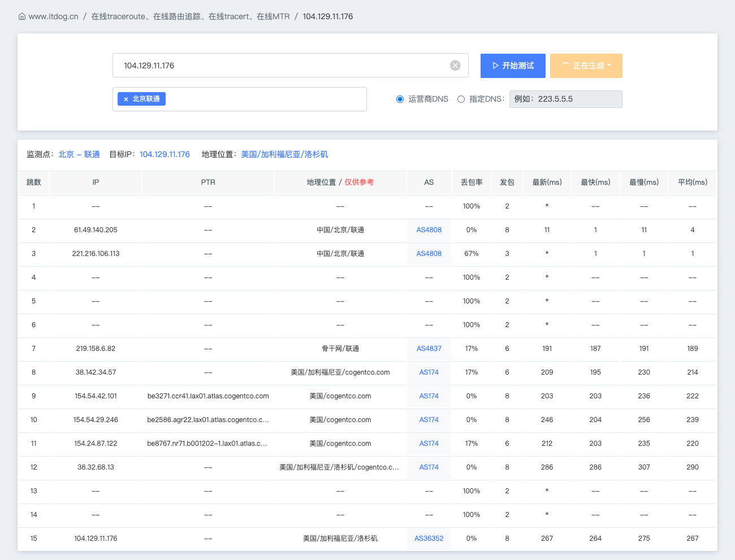Open AS4837 link in hop 7
Screen dimensions: 735x560
tap(429, 349)
